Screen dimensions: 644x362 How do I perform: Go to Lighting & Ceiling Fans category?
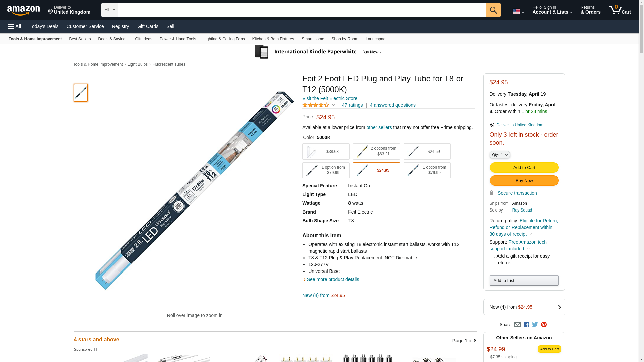click(224, 39)
